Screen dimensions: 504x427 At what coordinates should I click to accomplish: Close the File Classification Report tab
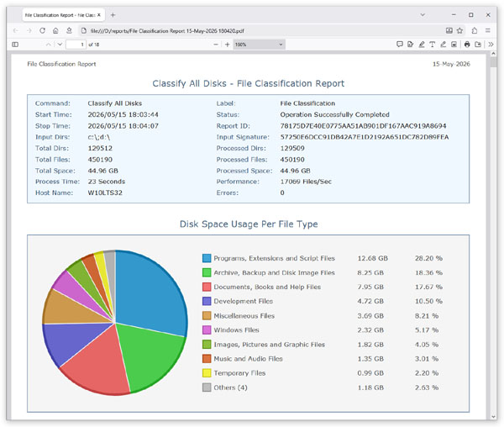tap(99, 15)
